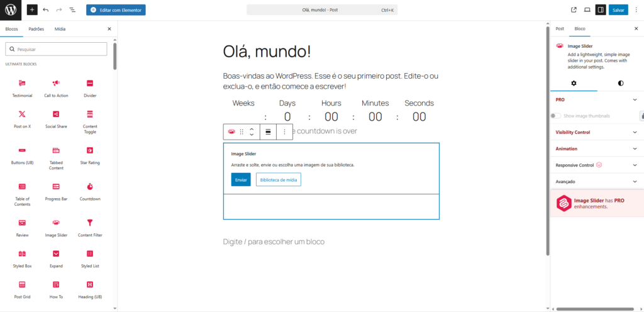The width and height of the screenshot is (644, 312).
Task: Open the command palette title bar
Action: pyautogui.click(x=322, y=10)
